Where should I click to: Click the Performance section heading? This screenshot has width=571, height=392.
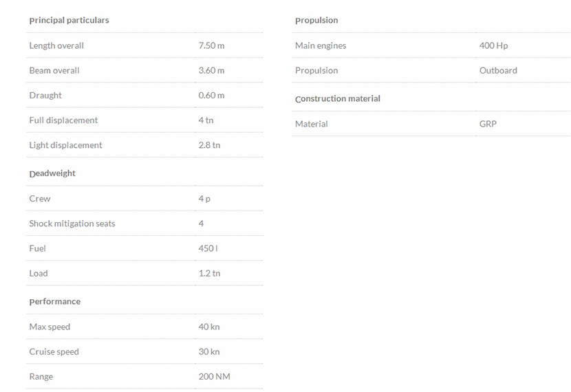coord(55,301)
